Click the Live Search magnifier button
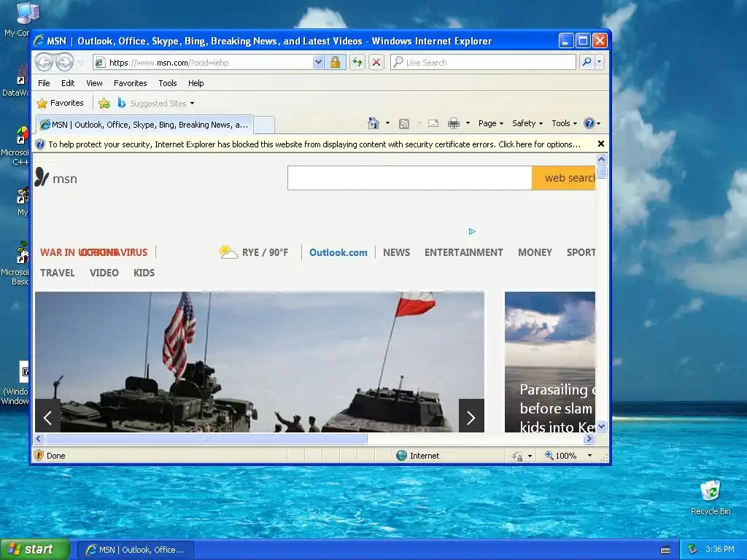The width and height of the screenshot is (747, 560). (587, 63)
